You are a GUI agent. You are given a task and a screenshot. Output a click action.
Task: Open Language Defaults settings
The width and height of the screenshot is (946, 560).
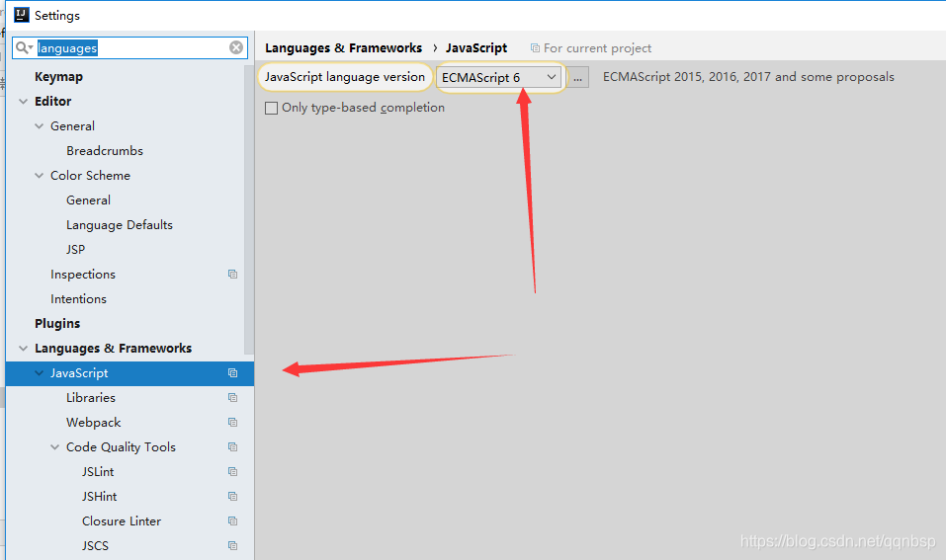point(120,225)
